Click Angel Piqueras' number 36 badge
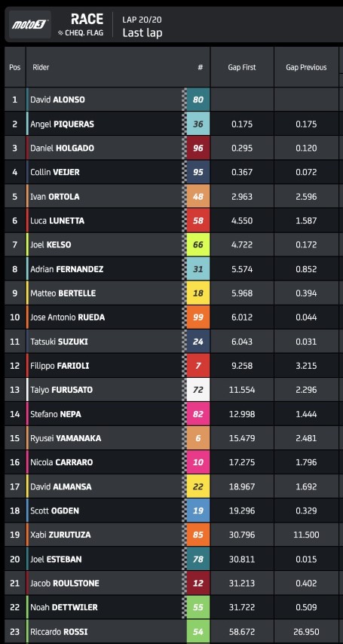This screenshot has height=644, width=343. [x=198, y=124]
